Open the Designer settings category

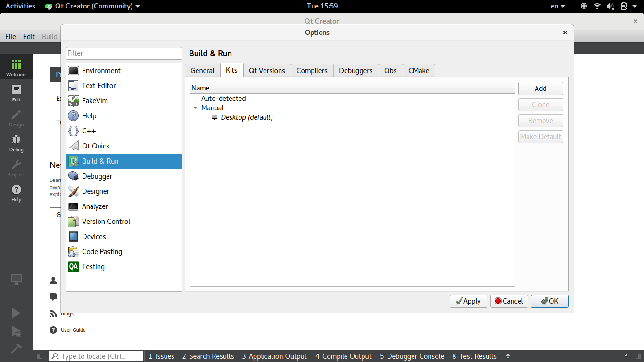click(x=95, y=191)
